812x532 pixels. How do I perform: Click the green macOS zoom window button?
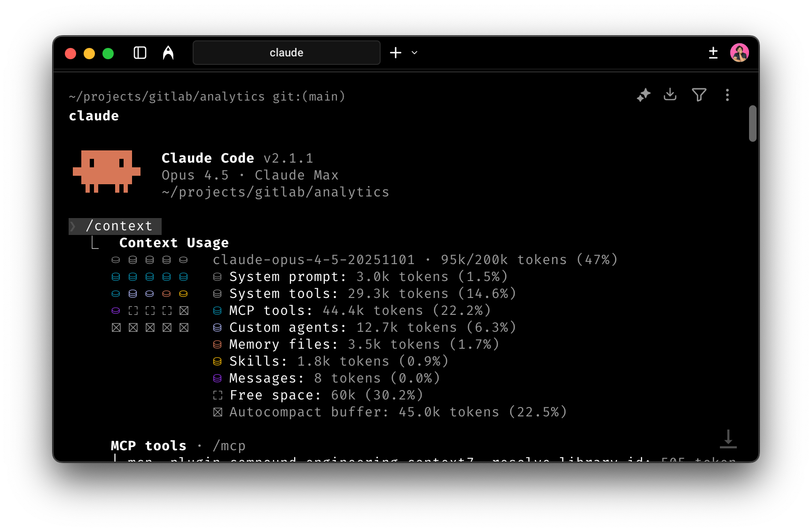coord(108,54)
